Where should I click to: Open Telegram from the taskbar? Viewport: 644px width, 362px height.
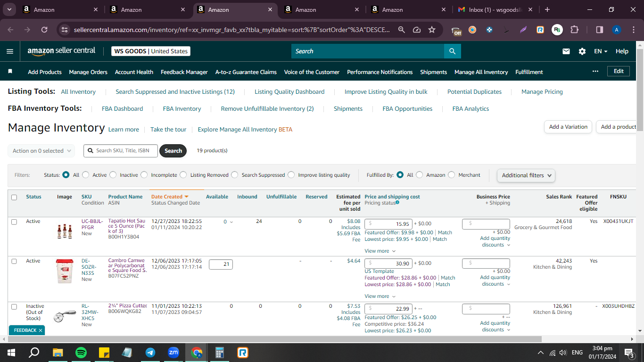(x=150, y=353)
